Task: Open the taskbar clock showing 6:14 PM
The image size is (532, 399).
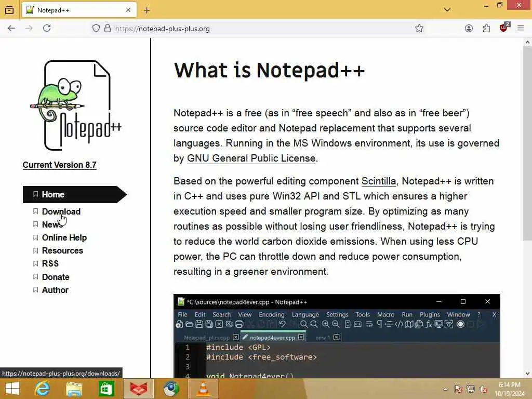Action: 510,389
